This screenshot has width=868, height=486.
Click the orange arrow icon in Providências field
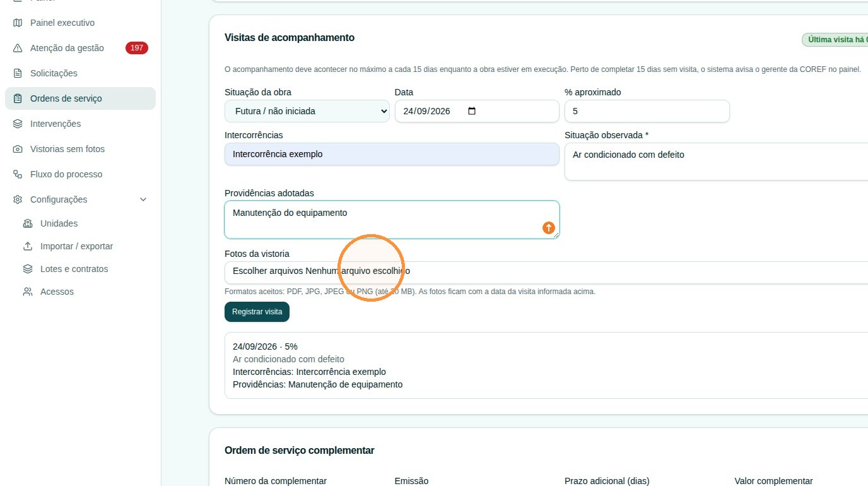tap(549, 228)
